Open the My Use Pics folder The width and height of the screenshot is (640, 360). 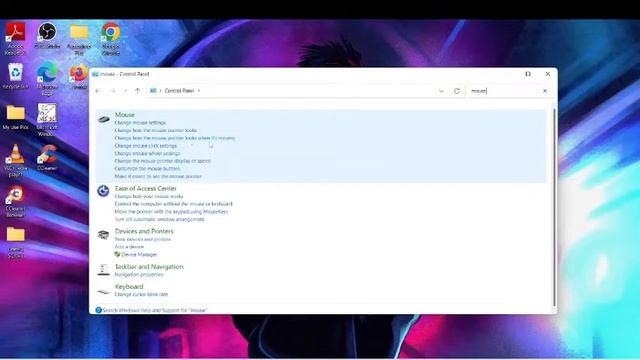click(16, 117)
